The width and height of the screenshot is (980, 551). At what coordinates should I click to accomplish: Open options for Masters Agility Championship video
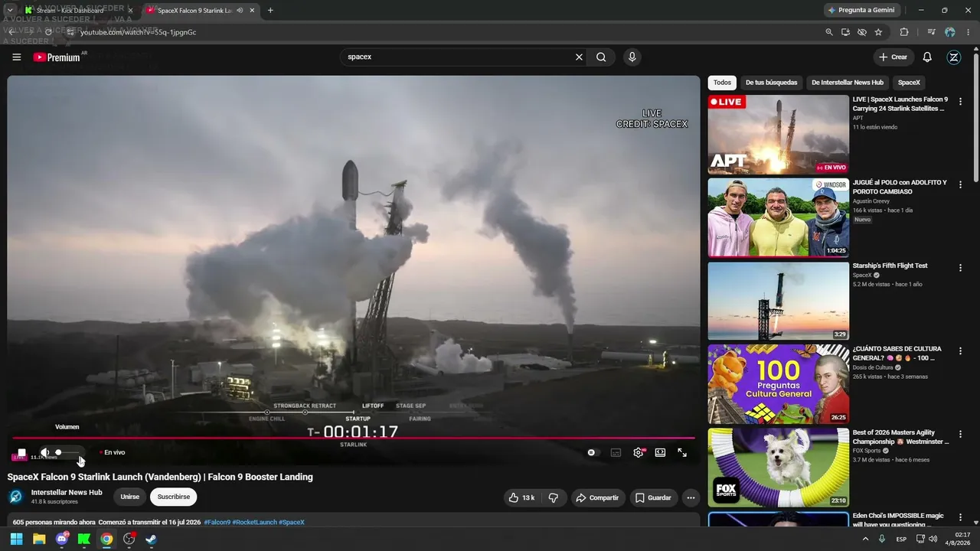(960, 434)
